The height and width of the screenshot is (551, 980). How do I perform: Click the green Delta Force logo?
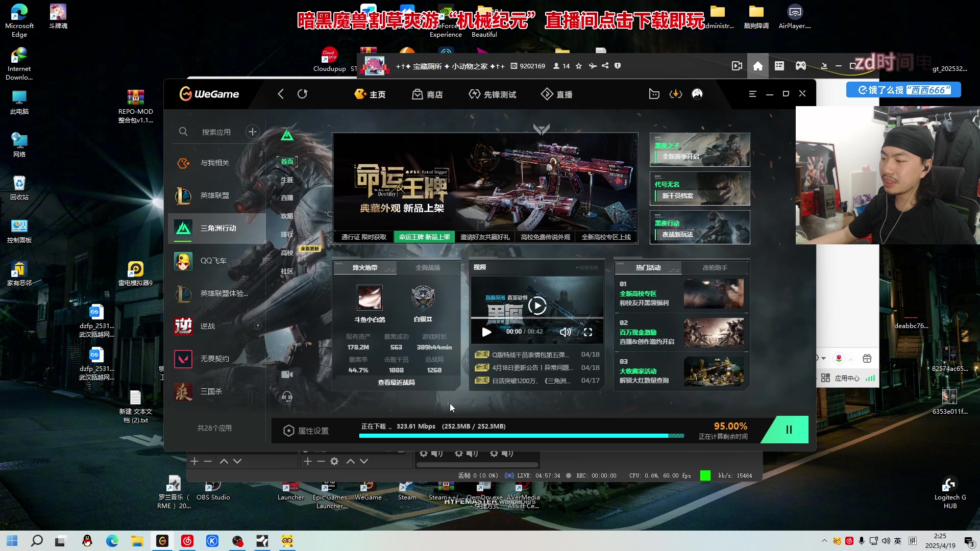(287, 135)
